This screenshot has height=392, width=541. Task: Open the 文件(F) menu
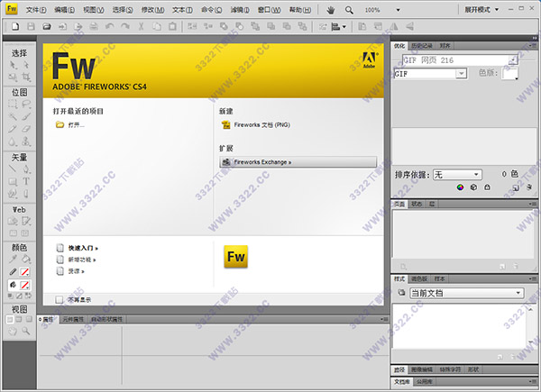tap(36, 10)
